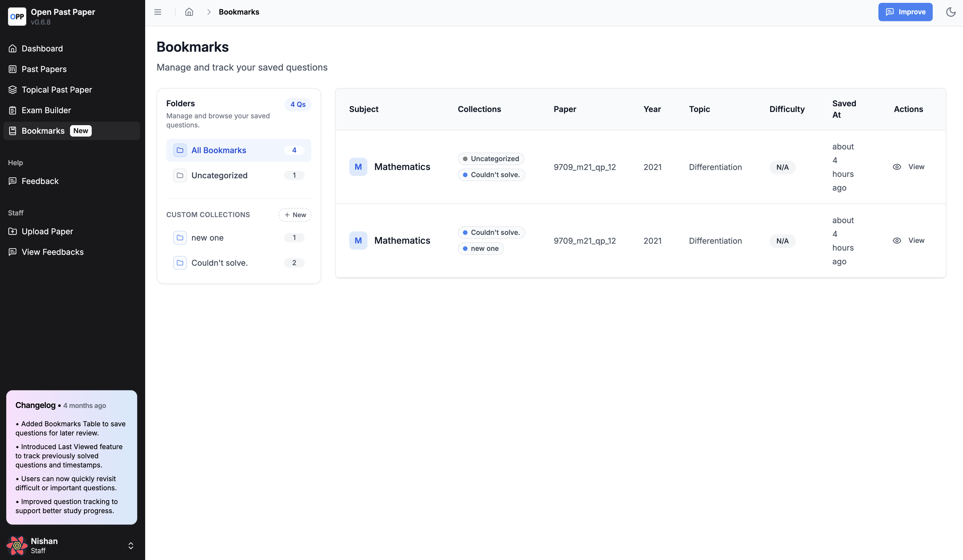Click the Subject column header
Viewport: 963px width, 560px height.
coord(363,109)
